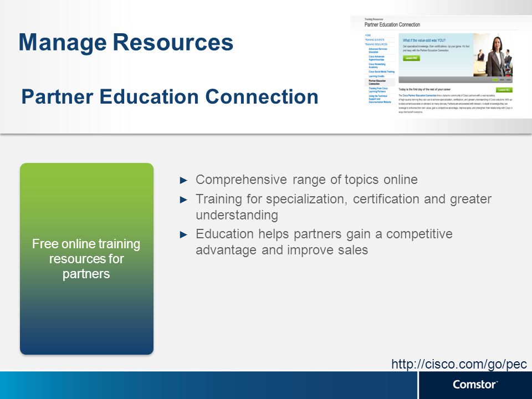Image resolution: width=532 pixels, height=399 pixels.
Task: Open the TRAINING & EVENTS sidebar link
Action: click(x=375, y=40)
